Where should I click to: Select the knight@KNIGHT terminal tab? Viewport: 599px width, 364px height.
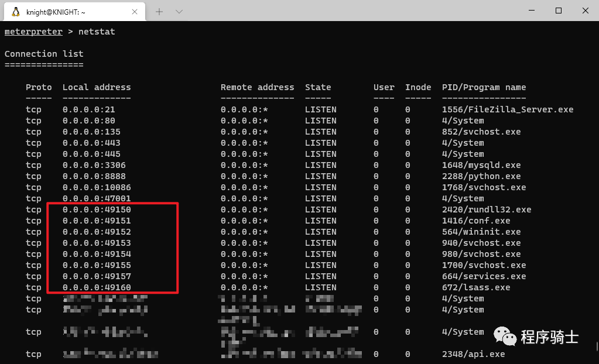coord(74,12)
